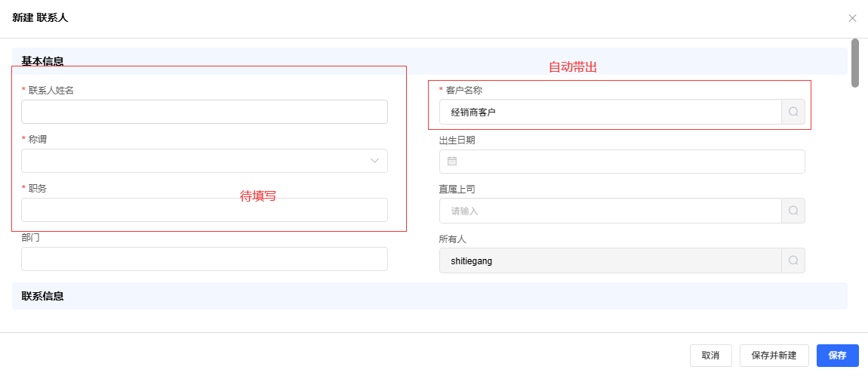The height and width of the screenshot is (376, 868).
Task: Click the 客户名称 field showing 经销商客户
Action: [610, 112]
